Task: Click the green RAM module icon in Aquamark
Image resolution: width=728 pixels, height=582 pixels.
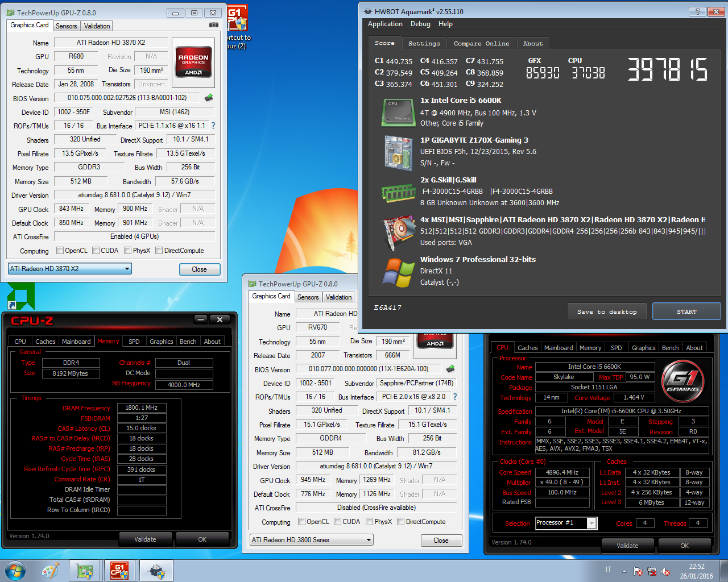Action: (x=398, y=193)
